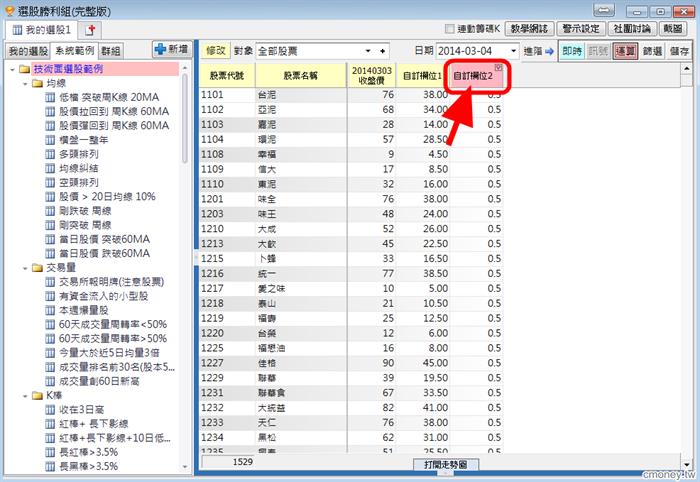Click the 股票代號 column header
Image resolution: width=700 pixels, height=482 pixels.
227,75
